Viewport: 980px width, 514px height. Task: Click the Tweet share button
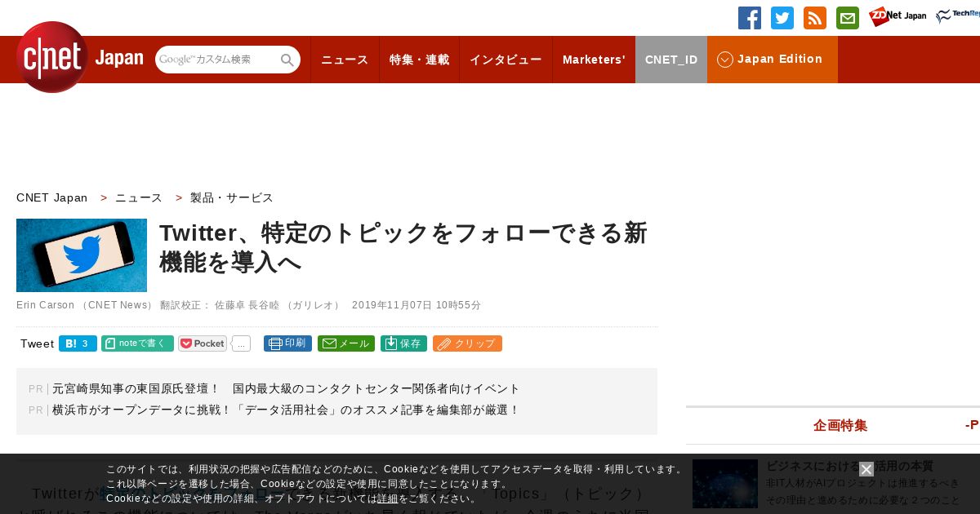point(37,343)
